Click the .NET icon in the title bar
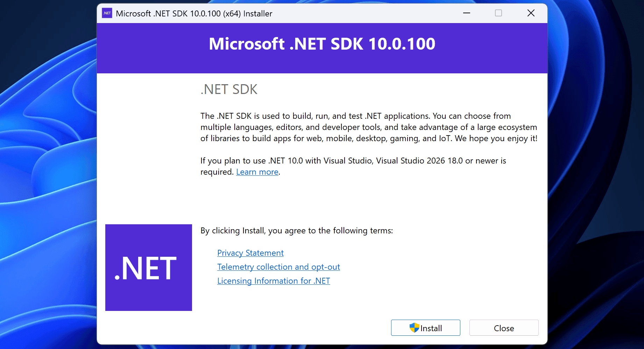The image size is (644, 349). click(107, 13)
